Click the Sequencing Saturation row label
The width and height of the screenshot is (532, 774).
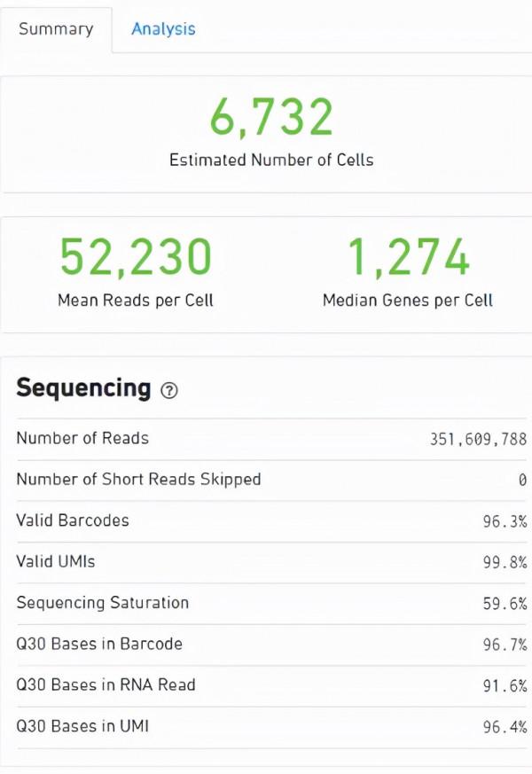click(x=103, y=603)
